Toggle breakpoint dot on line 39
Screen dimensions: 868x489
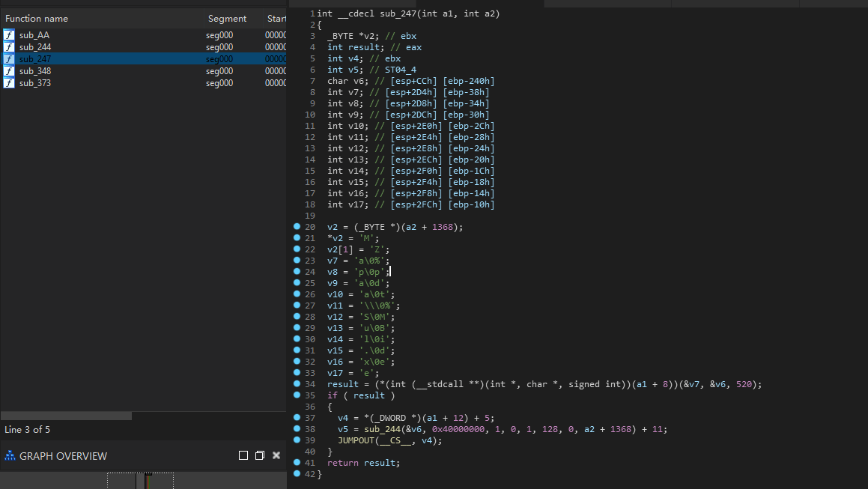(297, 440)
